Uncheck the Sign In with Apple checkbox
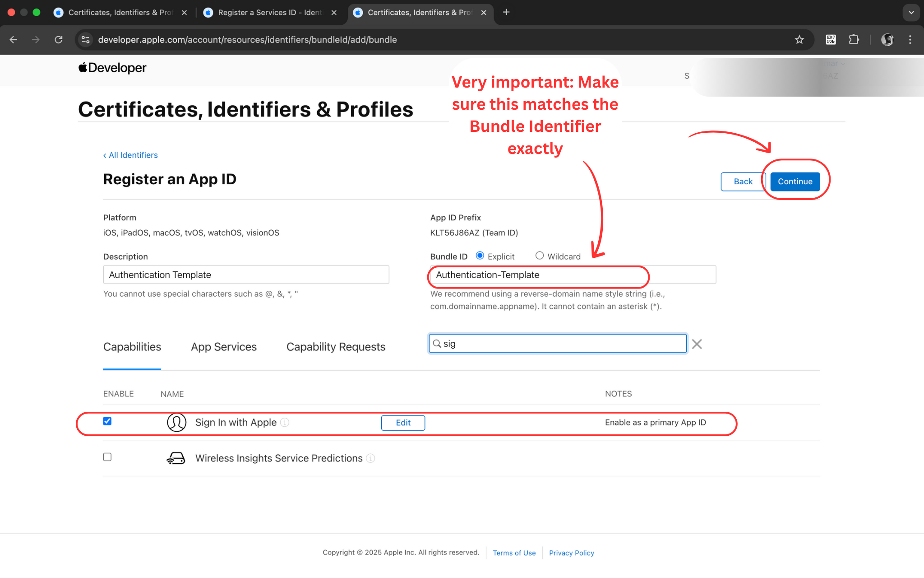Screen dimensions: 924x578 click(x=107, y=421)
